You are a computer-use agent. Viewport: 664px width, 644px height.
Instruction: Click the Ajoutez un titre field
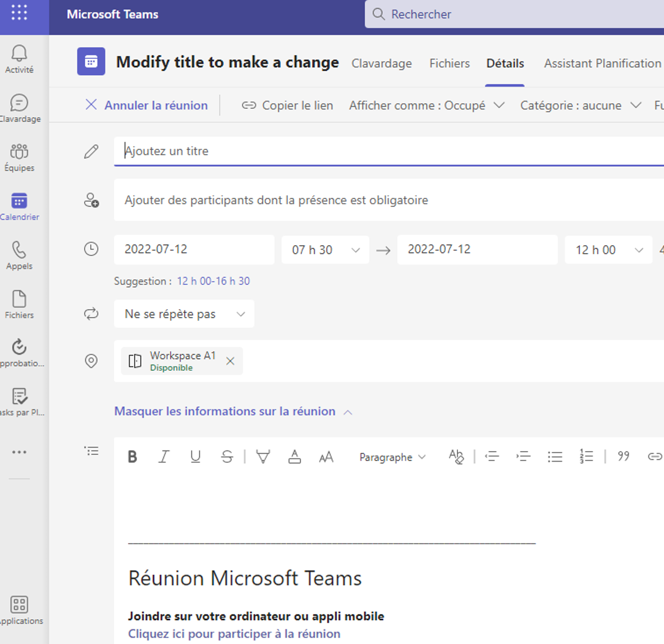coord(389,151)
